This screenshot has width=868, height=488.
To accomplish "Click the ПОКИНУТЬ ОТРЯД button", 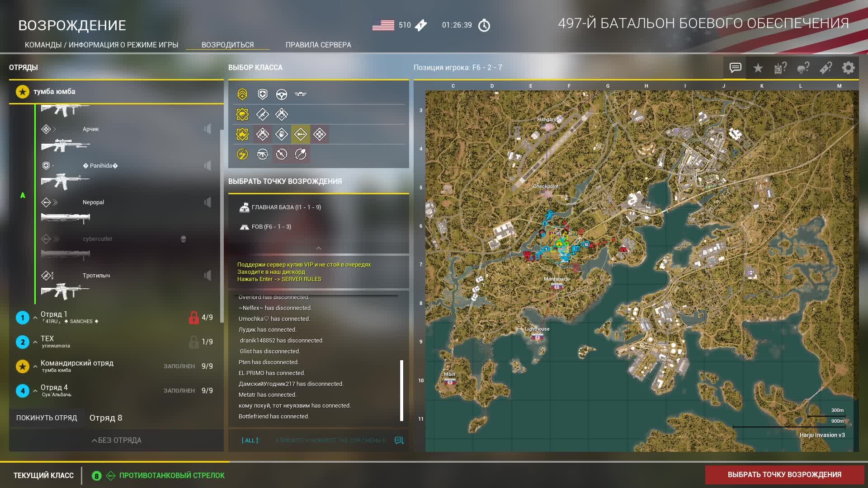I will coord(47,418).
